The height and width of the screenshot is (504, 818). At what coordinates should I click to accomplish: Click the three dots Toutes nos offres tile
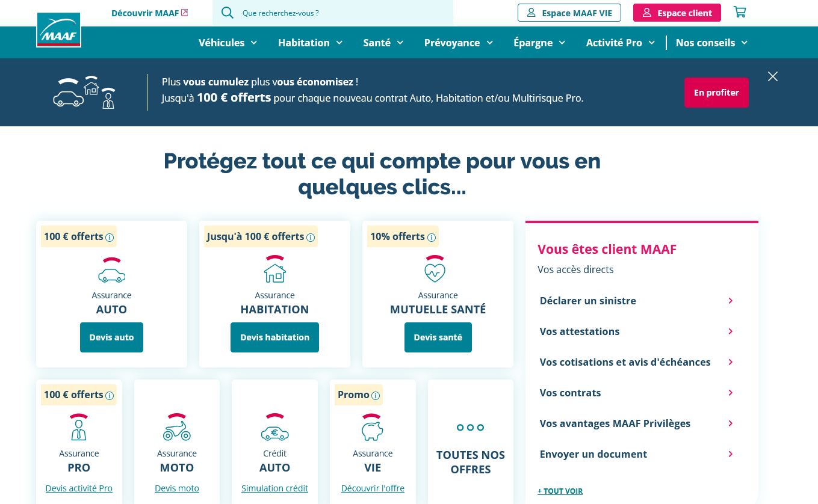(471, 428)
